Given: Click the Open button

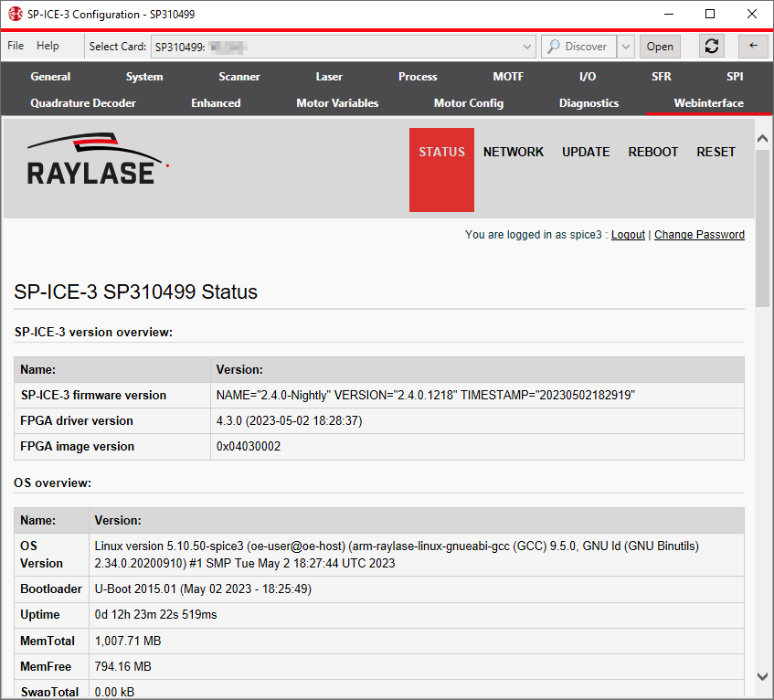Looking at the screenshot, I should pyautogui.click(x=660, y=47).
